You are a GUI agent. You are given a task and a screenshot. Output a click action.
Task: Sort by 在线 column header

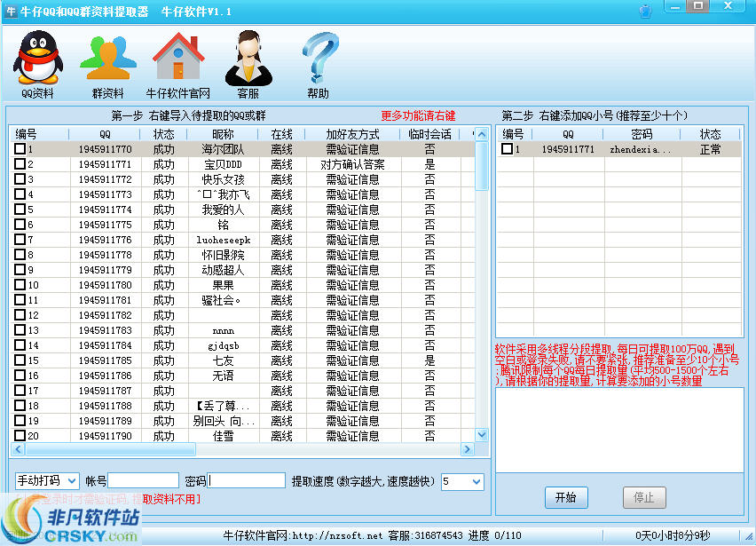(x=281, y=134)
